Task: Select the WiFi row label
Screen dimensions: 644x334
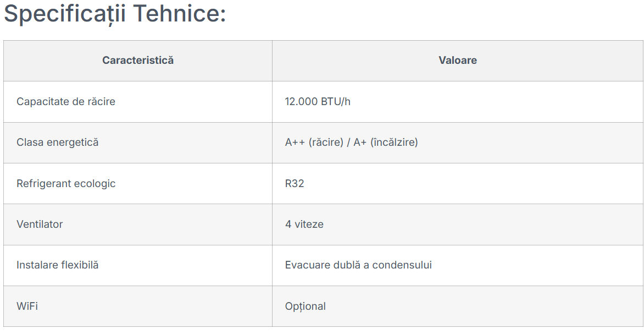Action: click(27, 306)
